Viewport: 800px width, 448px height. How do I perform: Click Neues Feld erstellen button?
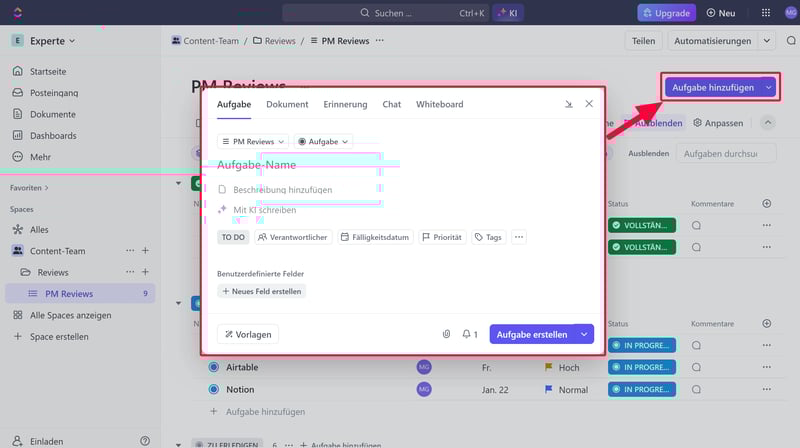(x=262, y=291)
